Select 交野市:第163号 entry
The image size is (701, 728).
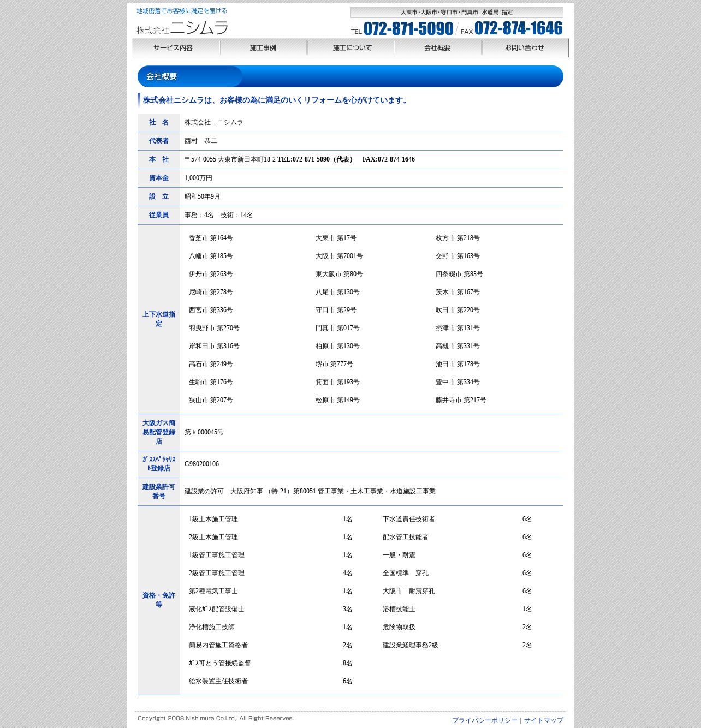click(458, 256)
